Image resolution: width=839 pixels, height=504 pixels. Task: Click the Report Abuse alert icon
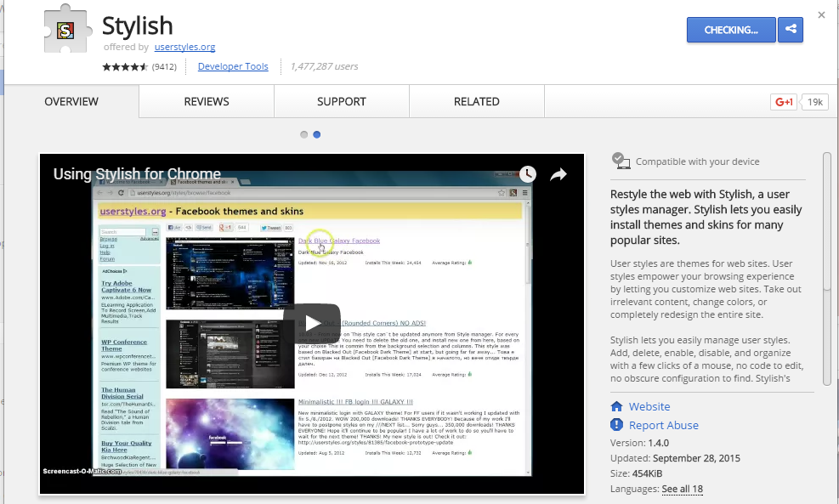click(617, 425)
